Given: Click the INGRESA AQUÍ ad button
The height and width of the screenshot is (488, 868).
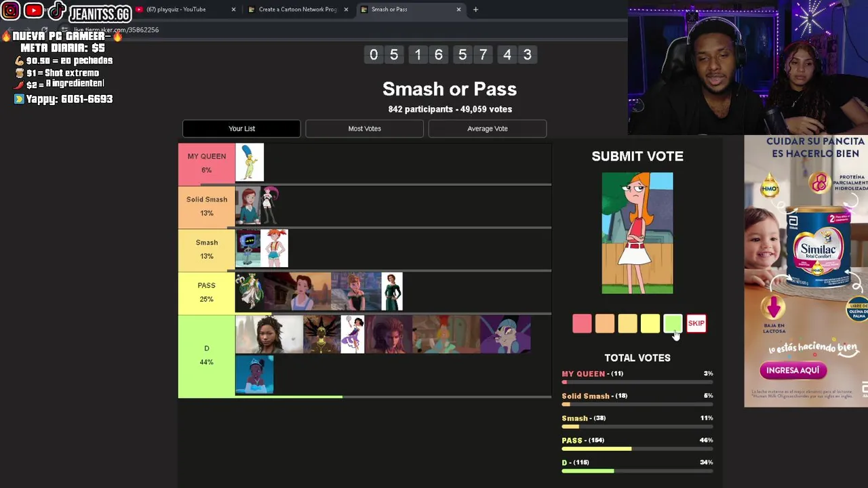Looking at the screenshot, I should (793, 371).
